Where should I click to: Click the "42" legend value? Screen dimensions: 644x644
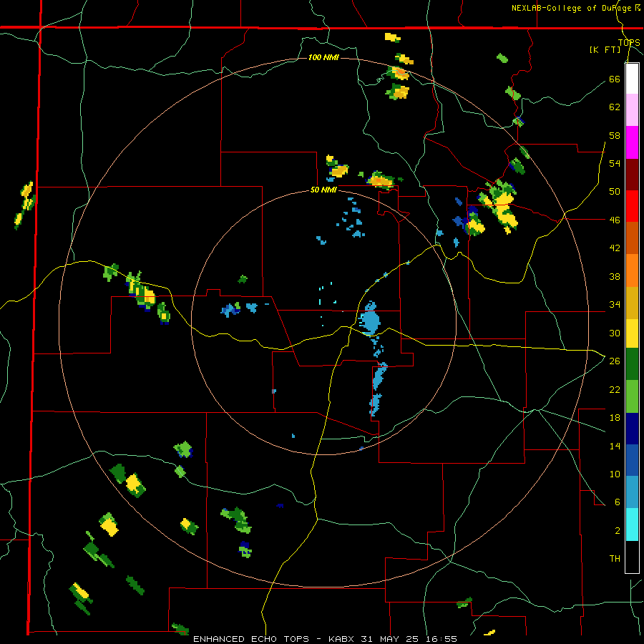pos(615,248)
